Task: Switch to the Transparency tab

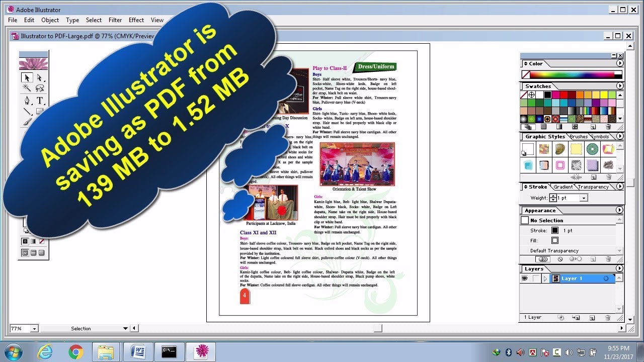Action: point(593,187)
